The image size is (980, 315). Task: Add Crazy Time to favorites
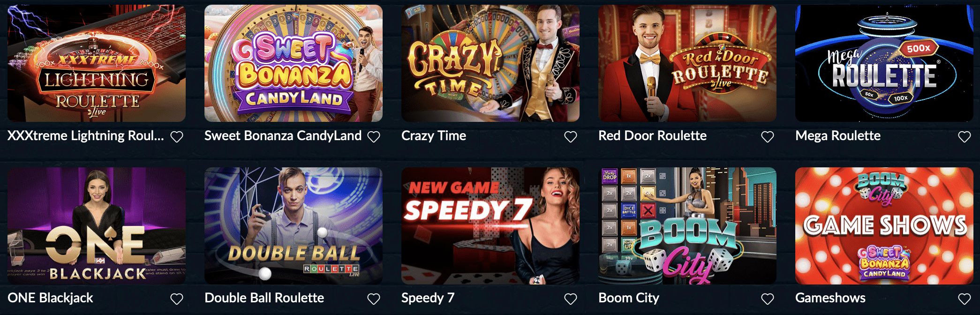(x=571, y=137)
